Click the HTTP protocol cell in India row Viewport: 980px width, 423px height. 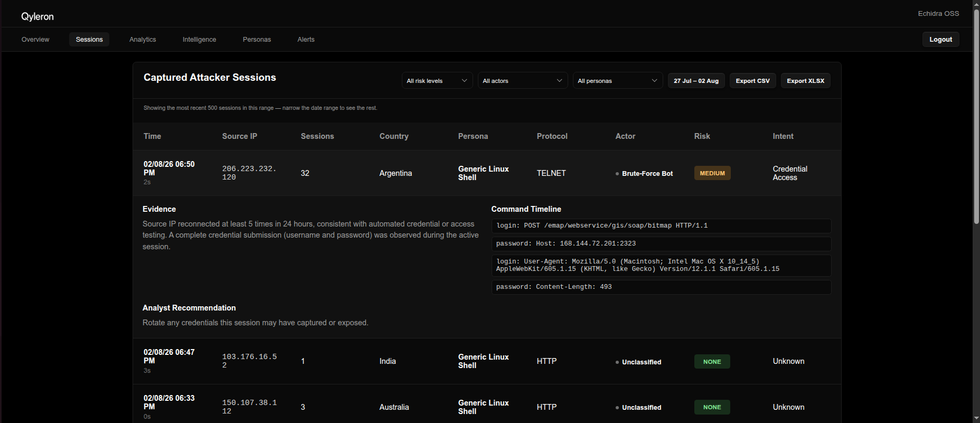[x=546, y=361]
